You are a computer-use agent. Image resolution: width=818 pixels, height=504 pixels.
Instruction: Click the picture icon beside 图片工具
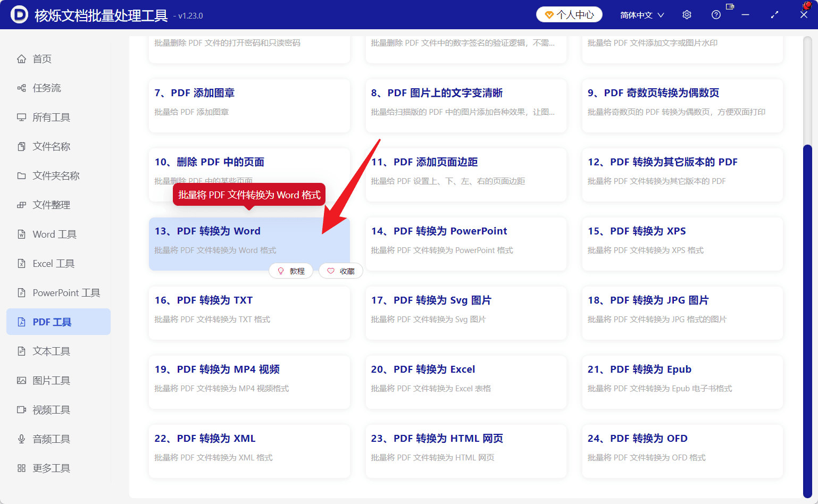click(21, 381)
